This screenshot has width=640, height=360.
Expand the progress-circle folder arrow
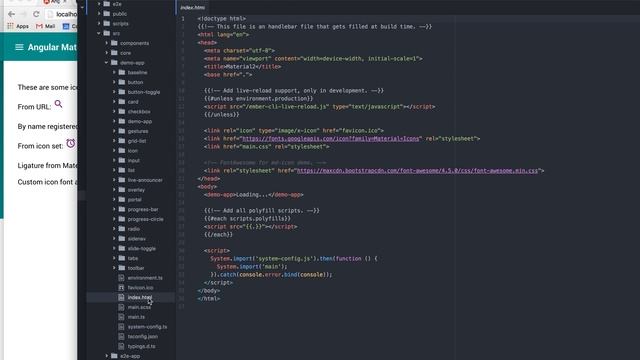tap(114, 220)
